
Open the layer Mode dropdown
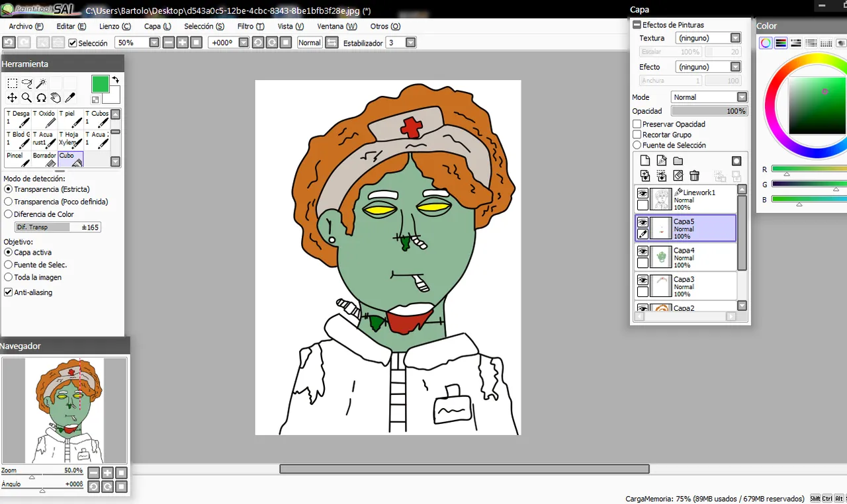742,97
